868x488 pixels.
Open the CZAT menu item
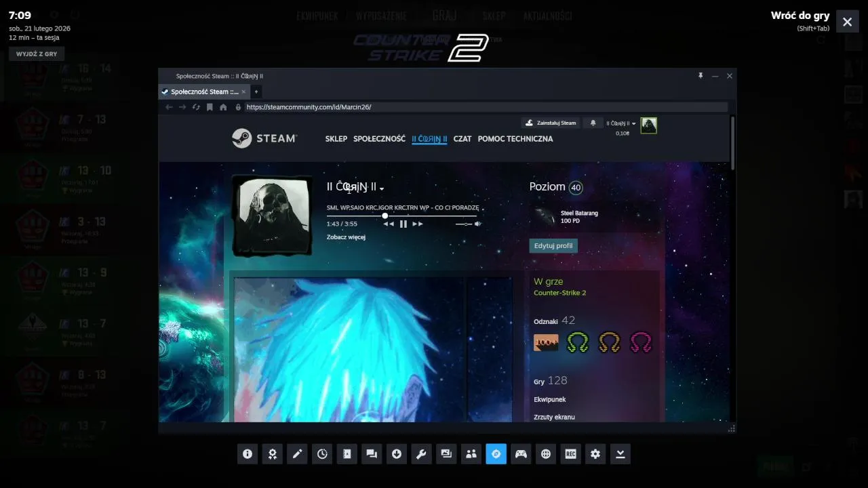[462, 139]
